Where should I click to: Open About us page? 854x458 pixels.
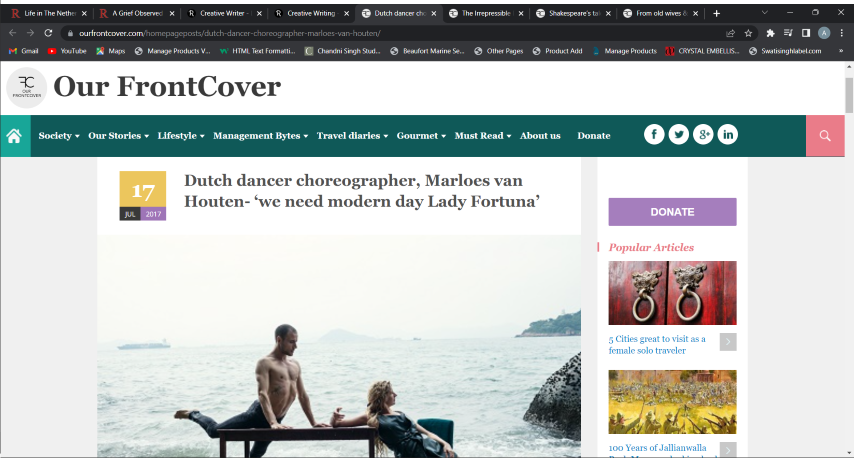[540, 136]
